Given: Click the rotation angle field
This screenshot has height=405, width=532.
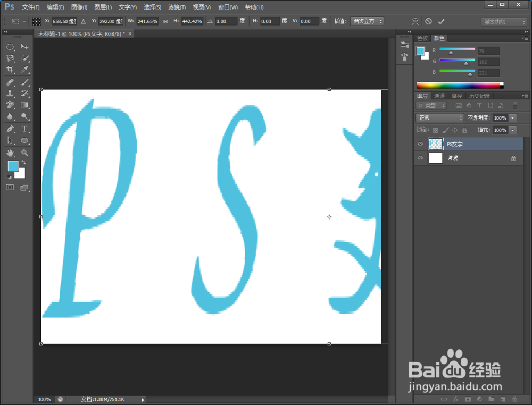Looking at the screenshot, I should pos(227,21).
